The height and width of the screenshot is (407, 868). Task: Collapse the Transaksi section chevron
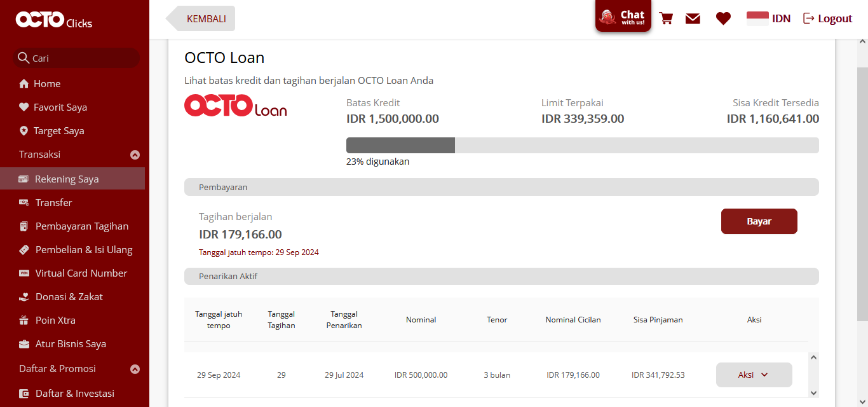(x=135, y=155)
